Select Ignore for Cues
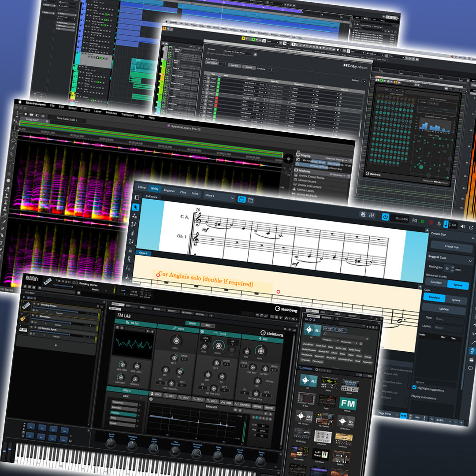 point(456,300)
